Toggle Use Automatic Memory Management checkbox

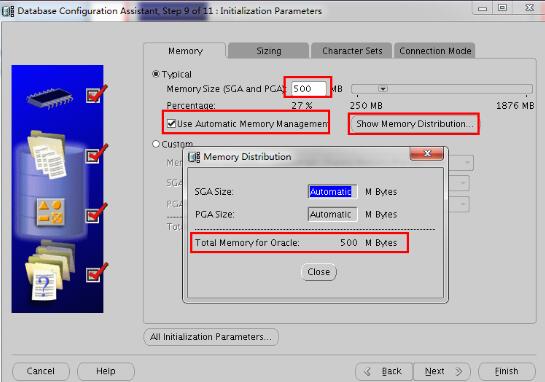point(171,123)
